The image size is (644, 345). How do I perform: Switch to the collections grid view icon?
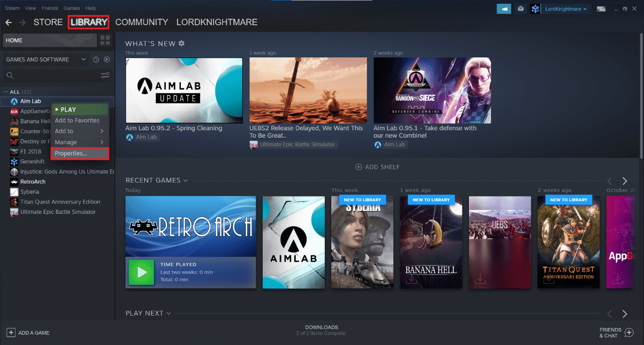105,40
